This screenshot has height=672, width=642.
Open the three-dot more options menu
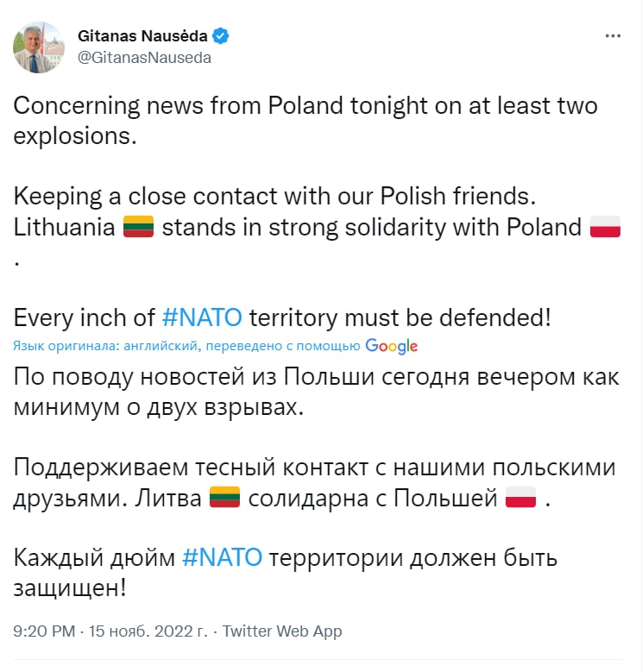pyautogui.click(x=613, y=37)
